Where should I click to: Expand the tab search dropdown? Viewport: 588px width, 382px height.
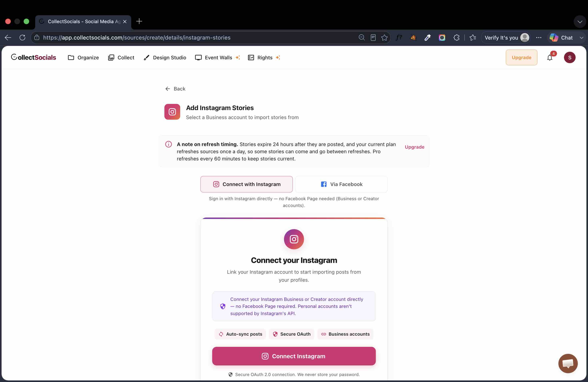coord(580,21)
